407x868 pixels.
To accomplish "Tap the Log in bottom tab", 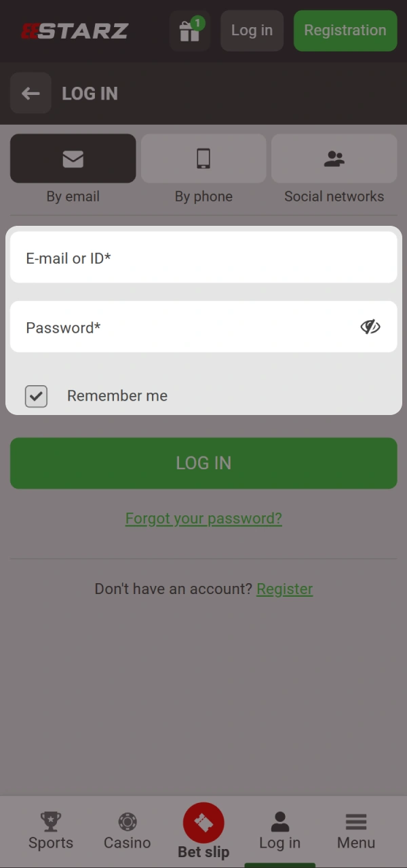I will pyautogui.click(x=279, y=831).
